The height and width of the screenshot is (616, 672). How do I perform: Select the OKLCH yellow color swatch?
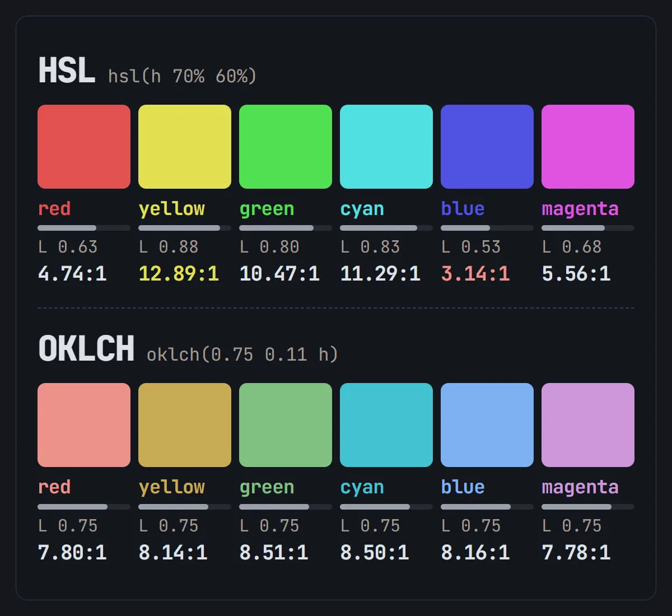[x=185, y=425]
